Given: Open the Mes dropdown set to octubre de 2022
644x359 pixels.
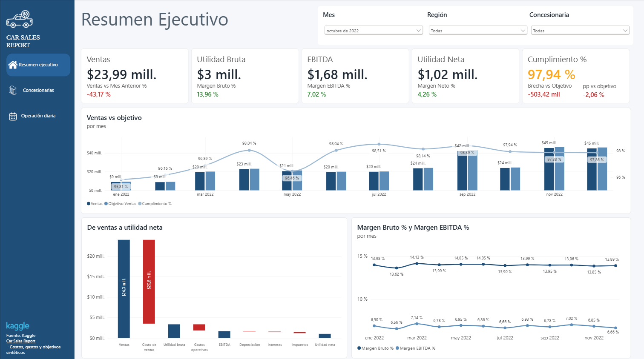Looking at the screenshot, I should [374, 31].
